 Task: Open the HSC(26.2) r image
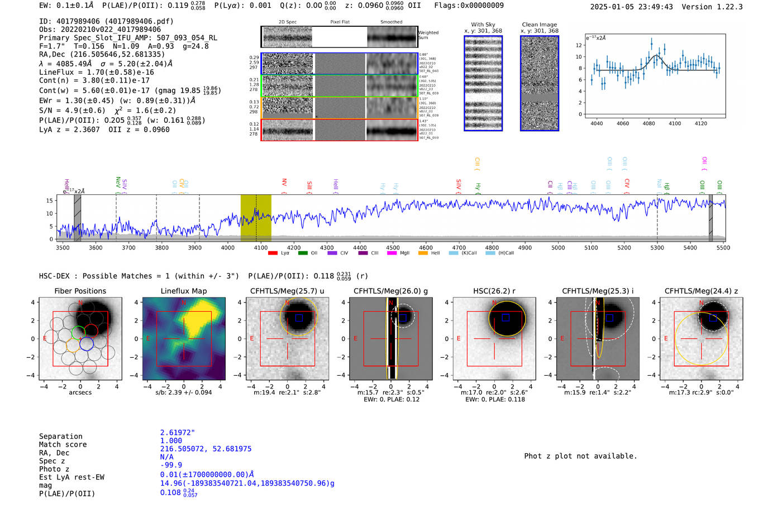(x=494, y=339)
